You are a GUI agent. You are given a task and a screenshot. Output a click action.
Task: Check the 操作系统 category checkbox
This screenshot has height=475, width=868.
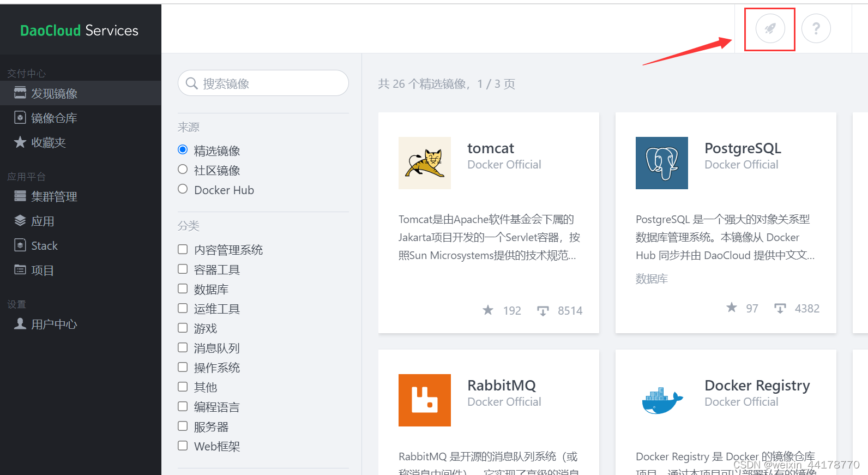[183, 367]
